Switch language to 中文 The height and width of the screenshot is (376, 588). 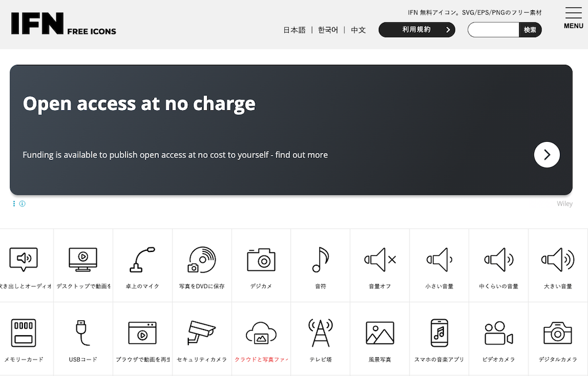[358, 30]
